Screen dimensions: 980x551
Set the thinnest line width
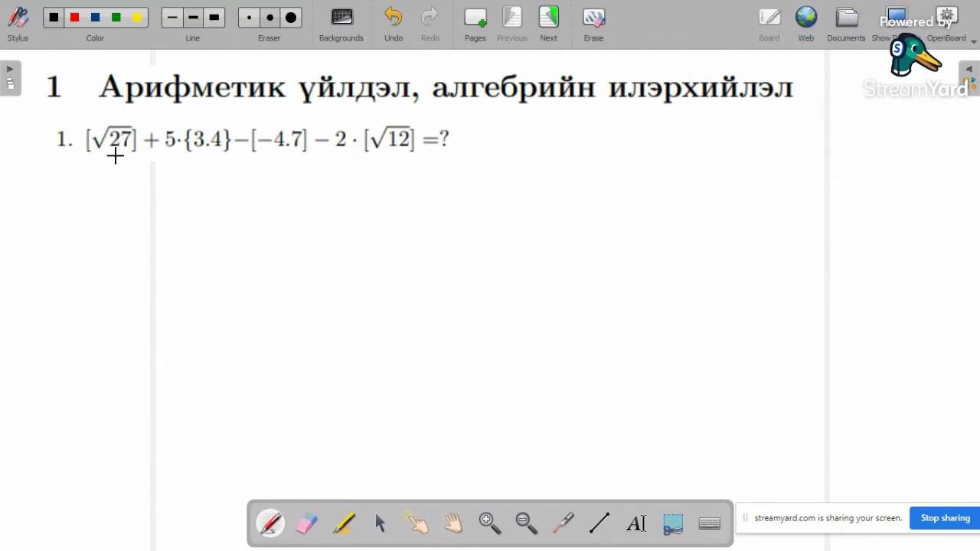coord(172,18)
